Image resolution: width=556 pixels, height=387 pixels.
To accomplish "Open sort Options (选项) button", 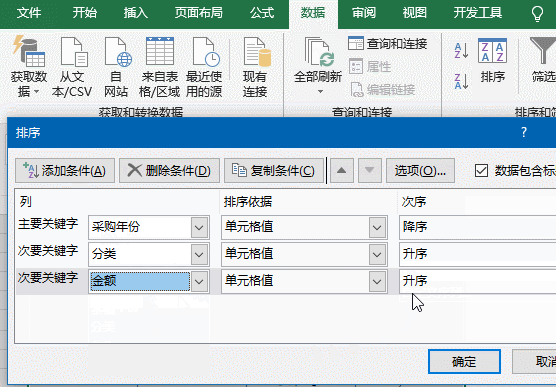I will [x=420, y=171].
